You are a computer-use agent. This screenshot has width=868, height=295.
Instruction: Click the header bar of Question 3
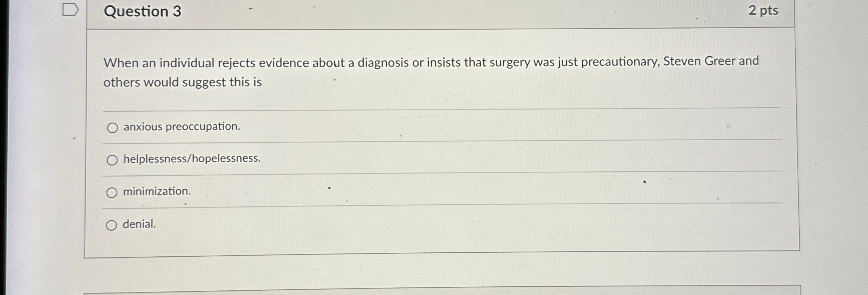(434, 12)
